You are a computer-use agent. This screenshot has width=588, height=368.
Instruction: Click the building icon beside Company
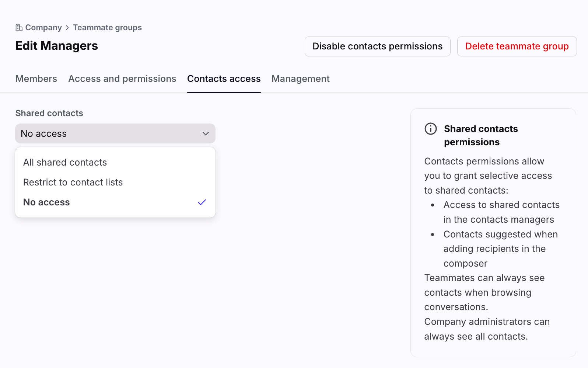tap(19, 28)
